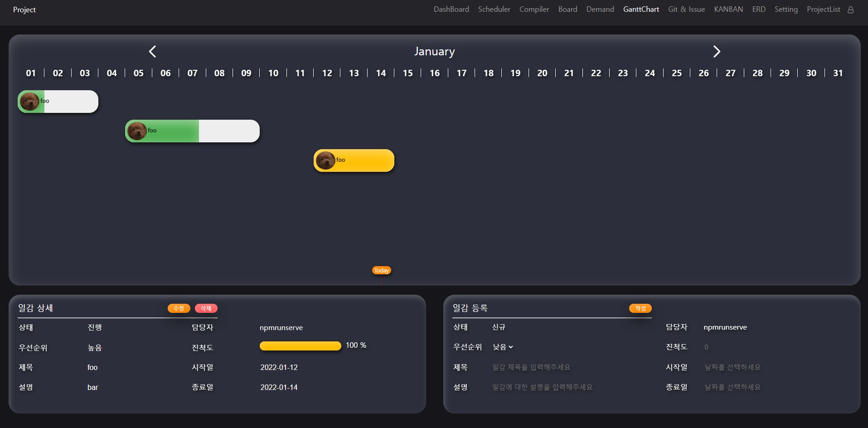Open the 우선순위 priority dropdown set to 낮음
Image resolution: width=868 pixels, height=428 pixels.
point(502,346)
